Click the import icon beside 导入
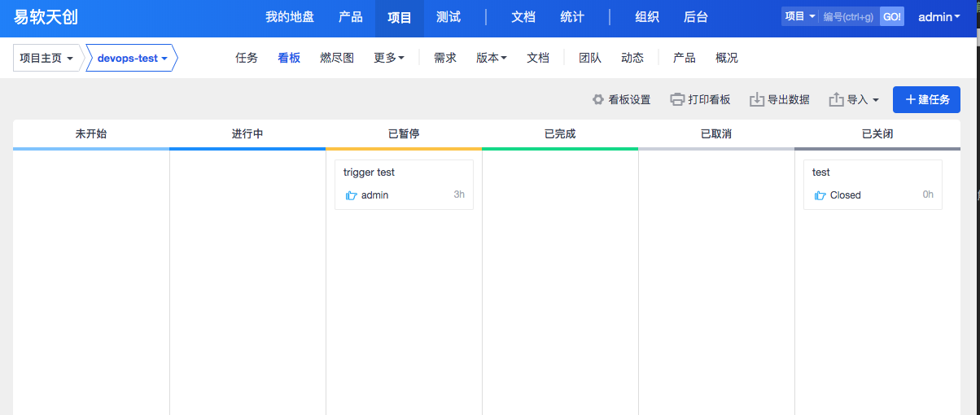980x415 pixels. (836, 100)
